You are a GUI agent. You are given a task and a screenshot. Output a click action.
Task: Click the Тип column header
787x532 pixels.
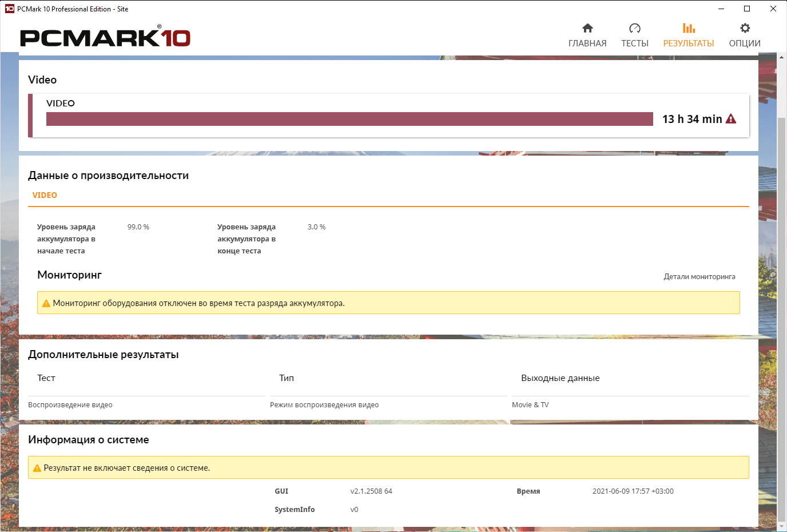(287, 378)
